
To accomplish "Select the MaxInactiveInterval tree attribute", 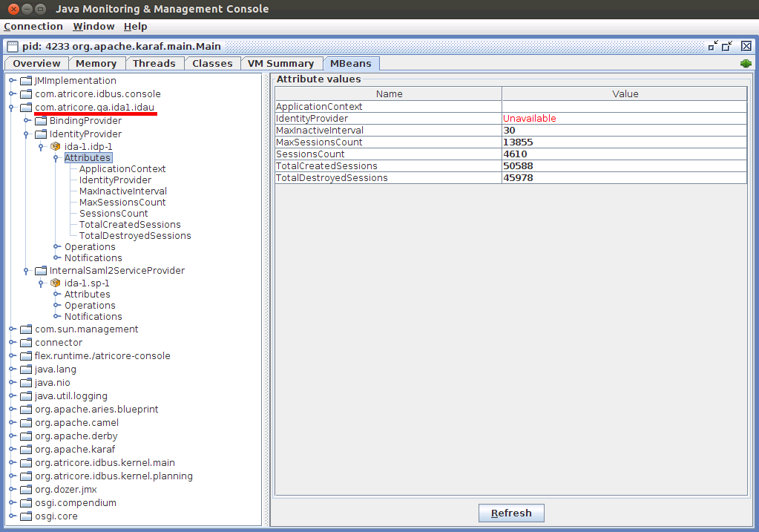I will click(123, 191).
